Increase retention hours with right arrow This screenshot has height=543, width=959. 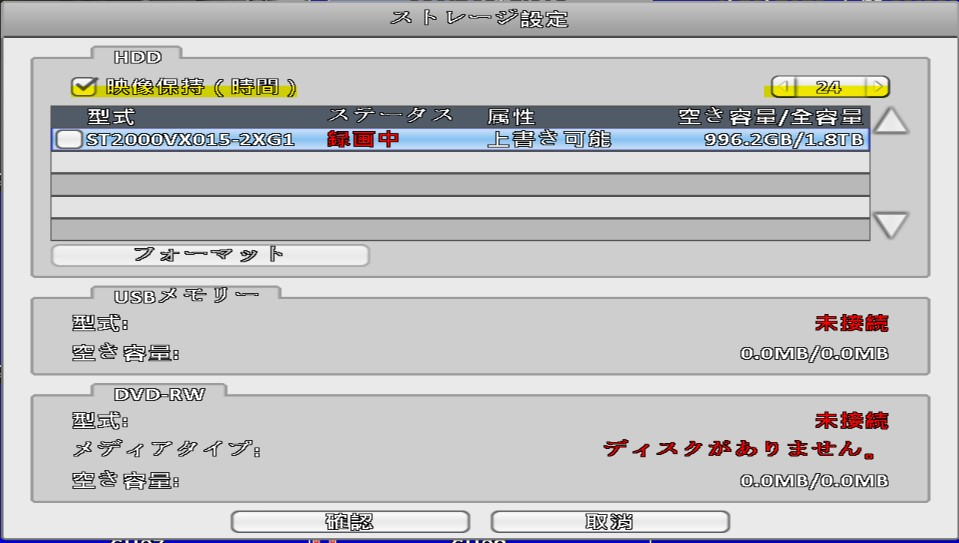(877, 88)
